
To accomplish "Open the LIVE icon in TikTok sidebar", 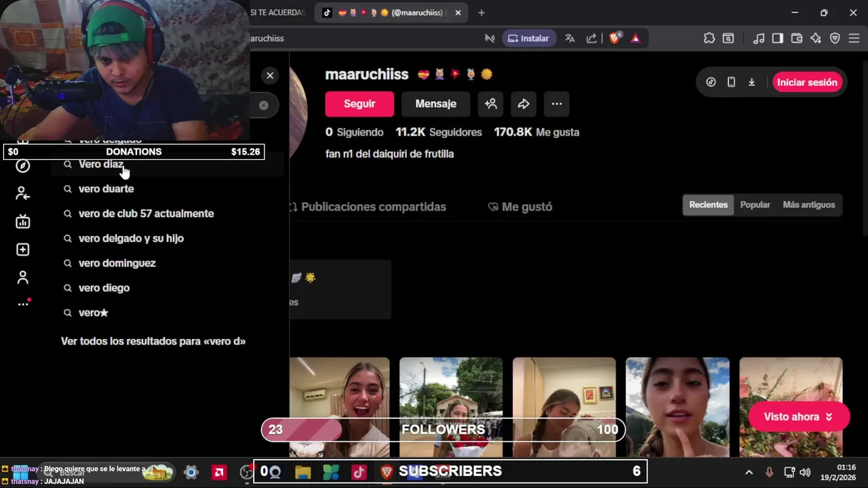I will tap(23, 222).
